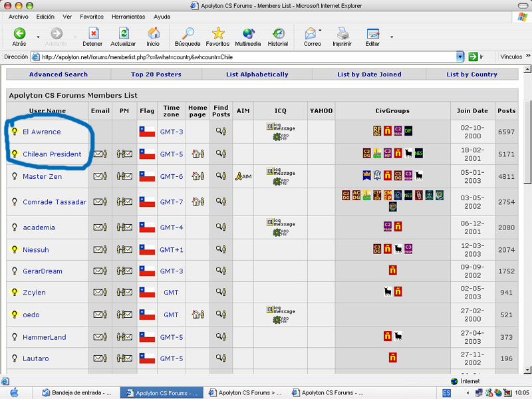This screenshot has width=532, height=399.
Task: Open Comrade Tassadar's profile link
Action: [x=54, y=202]
